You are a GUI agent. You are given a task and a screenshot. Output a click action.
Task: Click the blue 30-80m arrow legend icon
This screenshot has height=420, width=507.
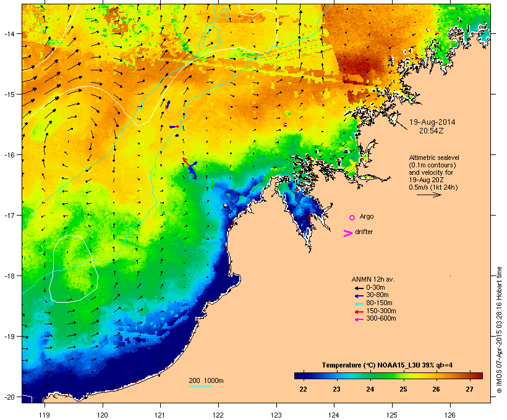coord(359,296)
